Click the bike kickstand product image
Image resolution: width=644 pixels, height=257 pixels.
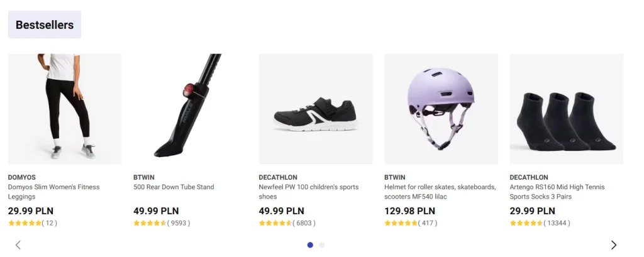pos(190,109)
